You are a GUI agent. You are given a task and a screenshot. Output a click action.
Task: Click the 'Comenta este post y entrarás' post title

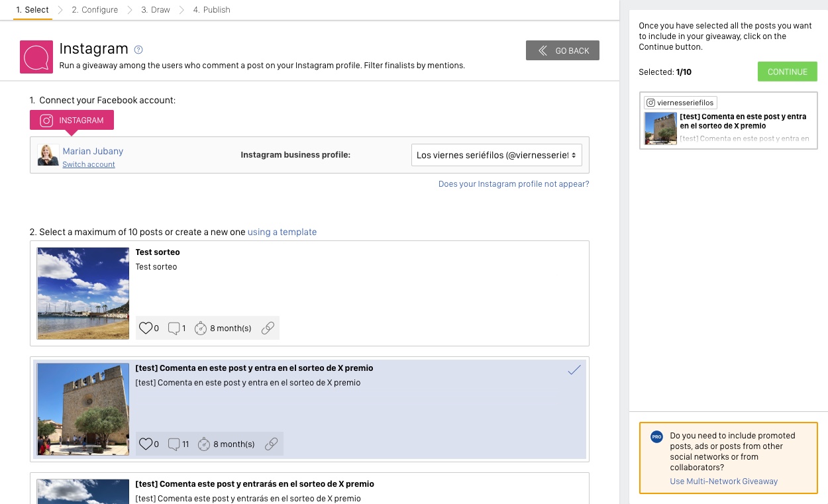[x=254, y=484]
